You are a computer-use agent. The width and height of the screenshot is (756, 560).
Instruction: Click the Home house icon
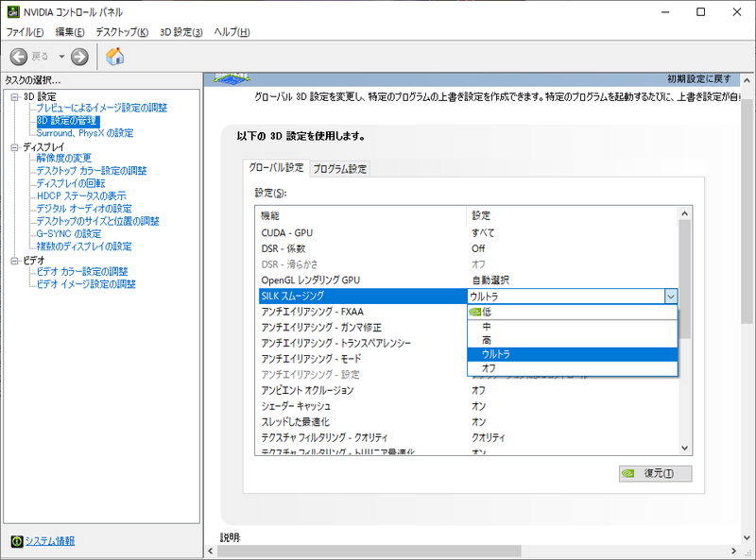pos(114,57)
